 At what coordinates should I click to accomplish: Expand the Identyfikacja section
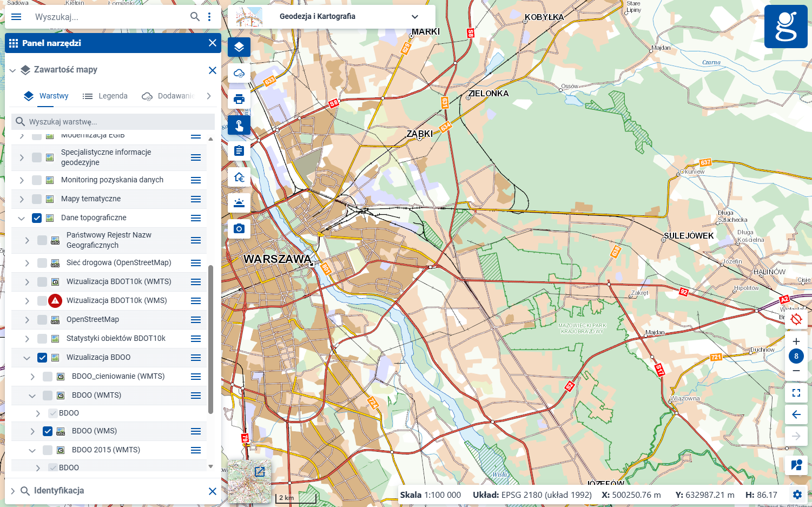click(x=12, y=491)
